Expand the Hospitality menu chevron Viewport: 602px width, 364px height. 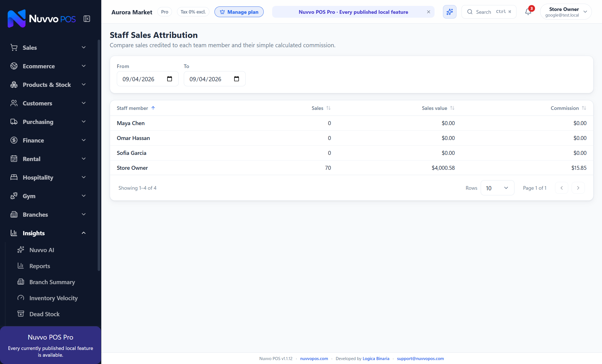84,177
